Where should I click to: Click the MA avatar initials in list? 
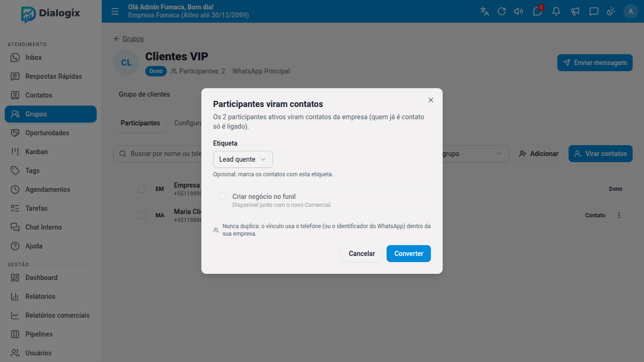[x=160, y=215]
